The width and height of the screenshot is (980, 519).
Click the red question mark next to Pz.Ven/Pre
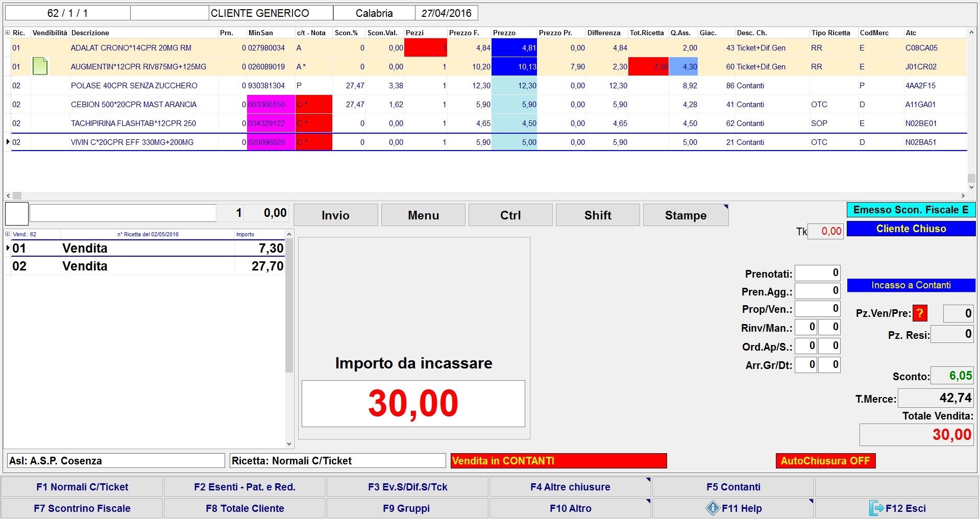pyautogui.click(x=920, y=313)
